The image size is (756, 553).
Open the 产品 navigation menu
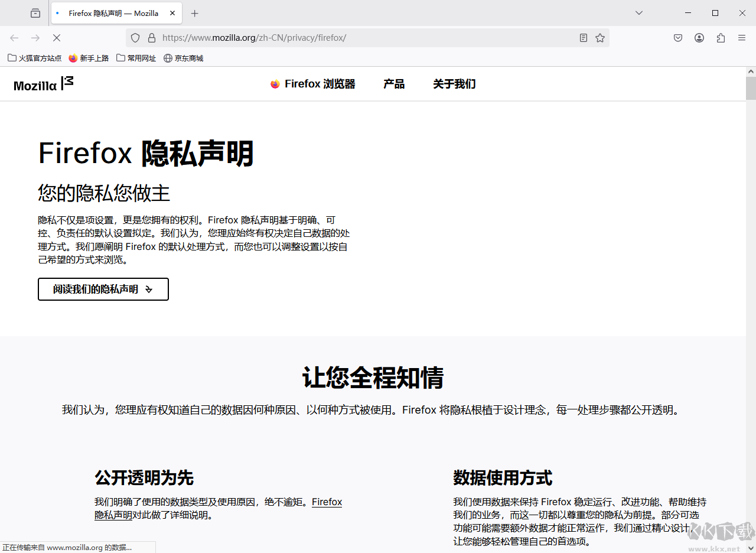[394, 84]
